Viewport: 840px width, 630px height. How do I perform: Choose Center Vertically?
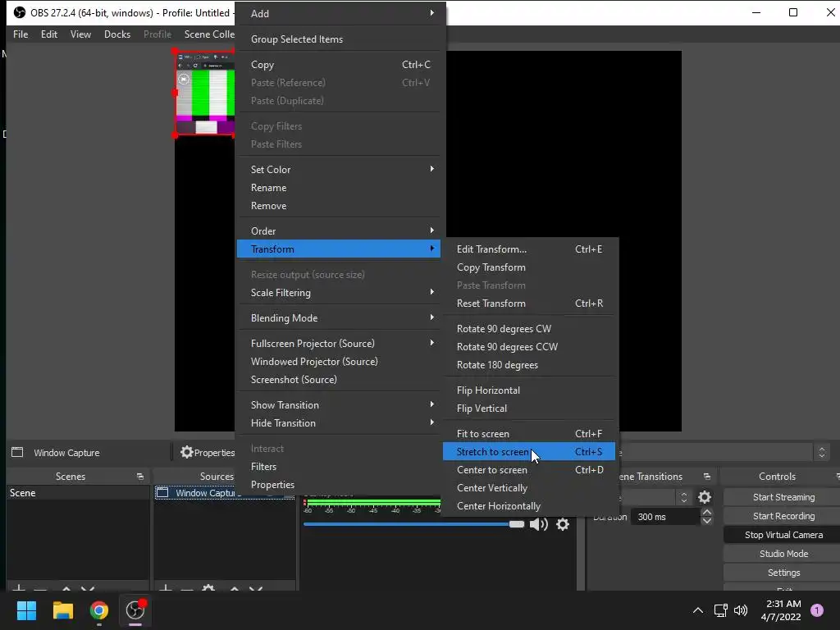(x=529, y=488)
